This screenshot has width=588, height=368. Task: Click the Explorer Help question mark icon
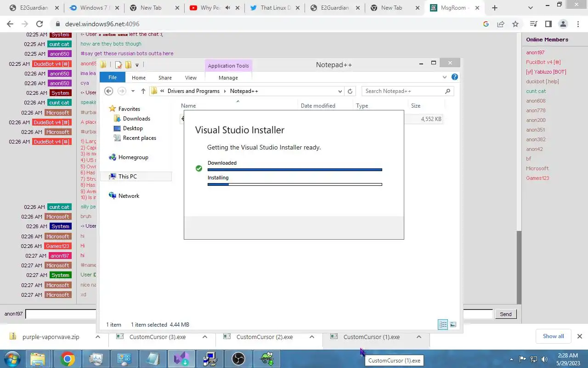[454, 77]
